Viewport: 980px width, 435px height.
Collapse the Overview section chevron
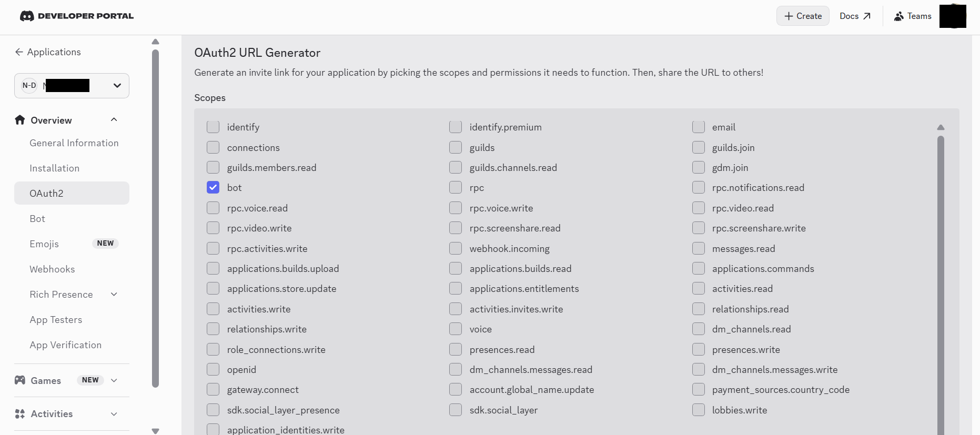pyautogui.click(x=114, y=120)
